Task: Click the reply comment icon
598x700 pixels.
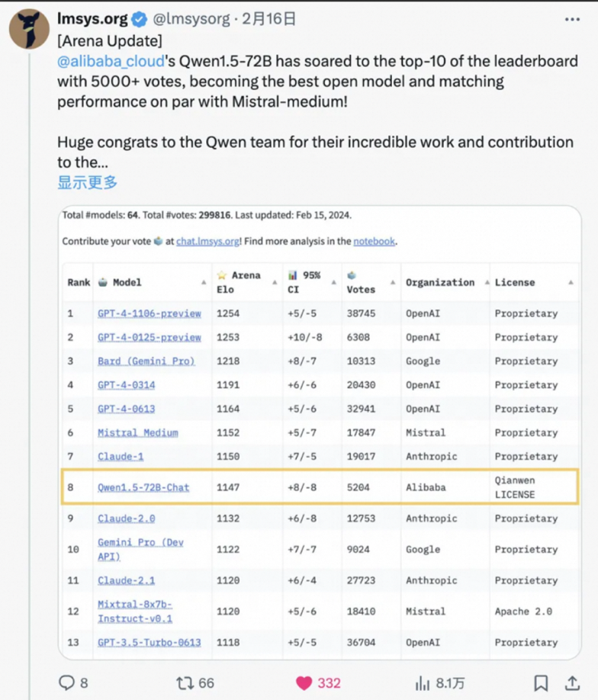Action: pyautogui.click(x=68, y=682)
